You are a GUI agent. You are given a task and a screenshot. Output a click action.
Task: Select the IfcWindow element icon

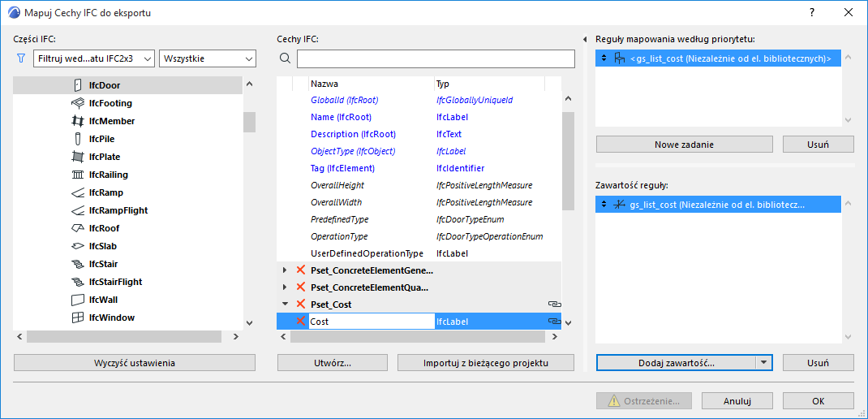click(x=78, y=317)
